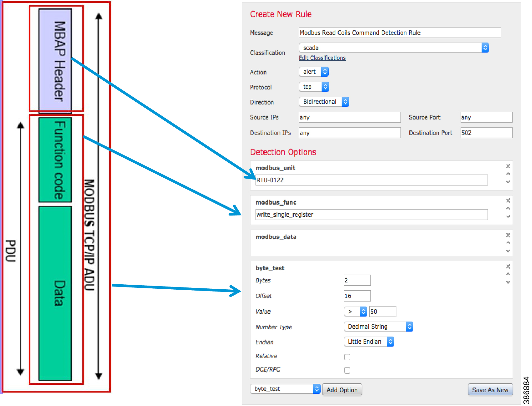Screen dimensions: 532x406
Task: Click the modbus_func write_single_register field
Action: point(372,215)
